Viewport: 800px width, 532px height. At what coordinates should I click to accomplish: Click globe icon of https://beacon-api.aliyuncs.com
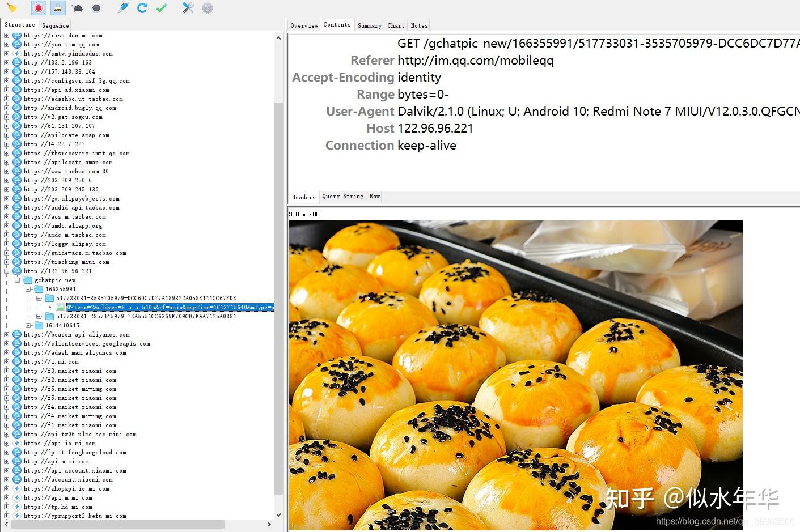[x=17, y=334]
